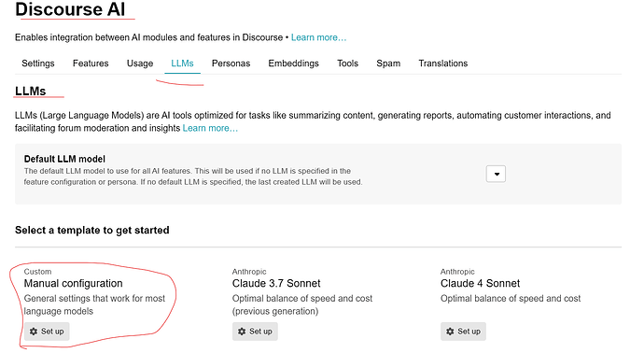Switch to the Features tab
644x353 pixels.
click(91, 64)
